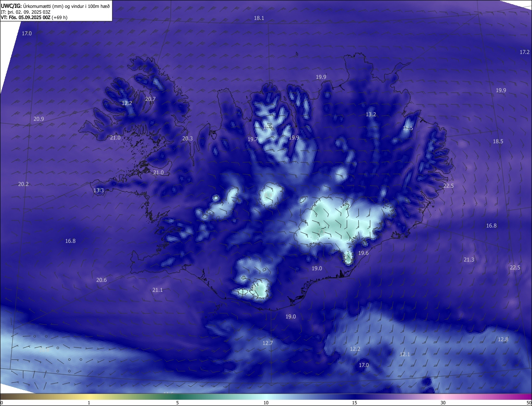Select the 12.1 value in the southern ocean

pyautogui.click(x=405, y=354)
